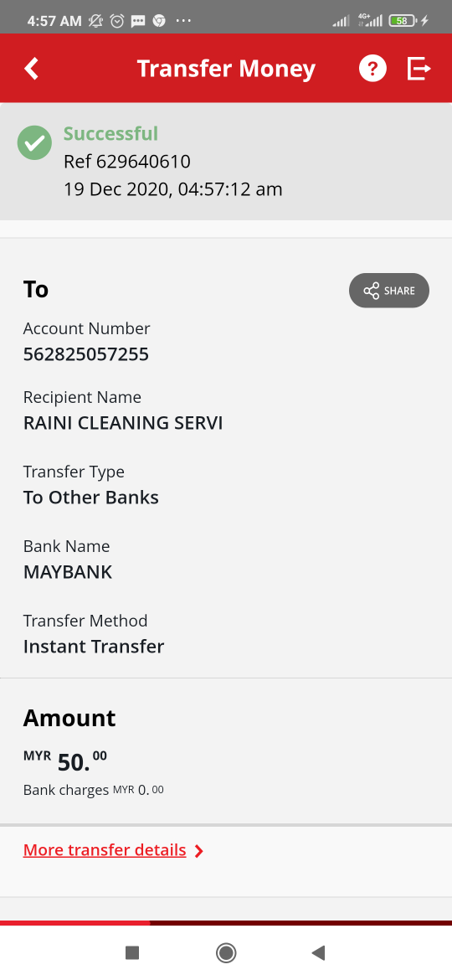Select account number 562825057255
This screenshot has height=980, width=452.
coord(86,354)
